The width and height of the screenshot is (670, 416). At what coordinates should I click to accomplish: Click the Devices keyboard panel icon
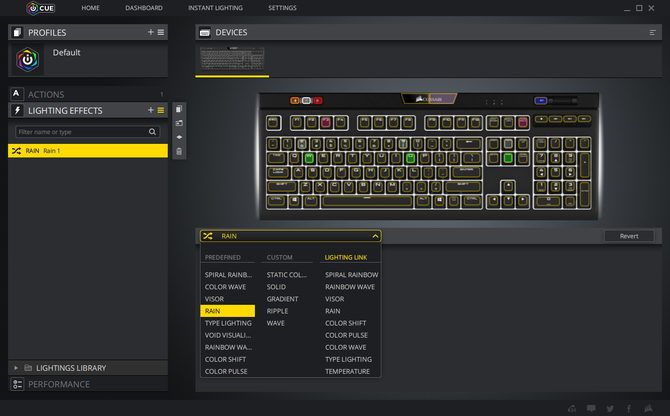[205, 32]
